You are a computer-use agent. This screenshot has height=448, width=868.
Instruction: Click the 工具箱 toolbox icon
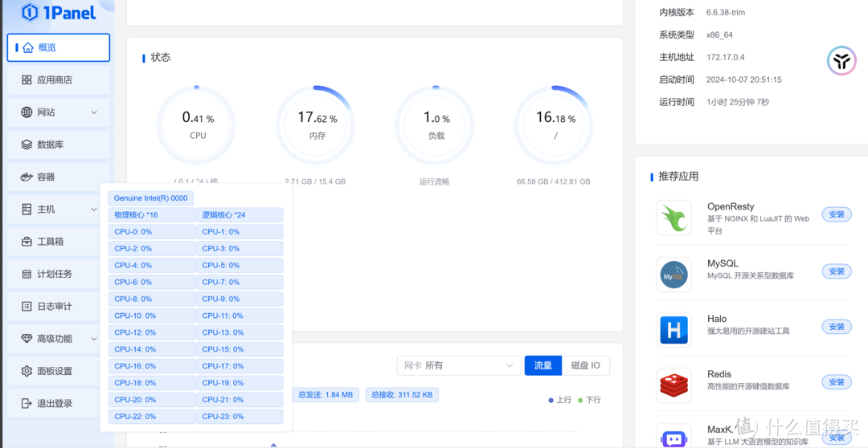27,242
